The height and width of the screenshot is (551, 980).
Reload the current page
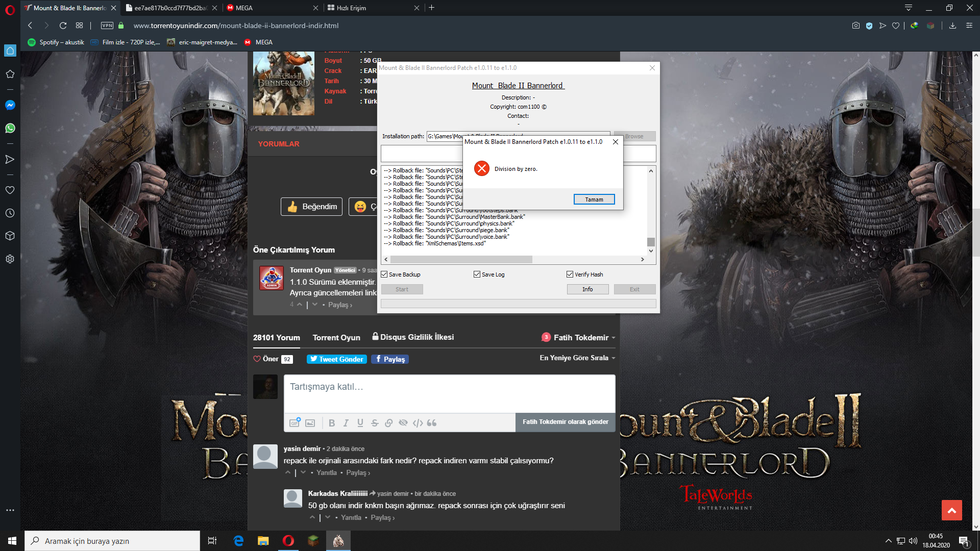point(63,26)
